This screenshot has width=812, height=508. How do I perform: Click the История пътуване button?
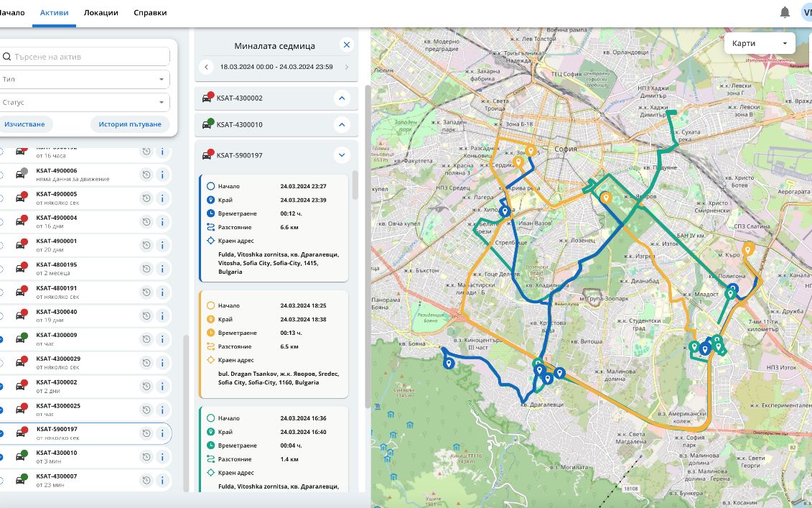pyautogui.click(x=130, y=124)
